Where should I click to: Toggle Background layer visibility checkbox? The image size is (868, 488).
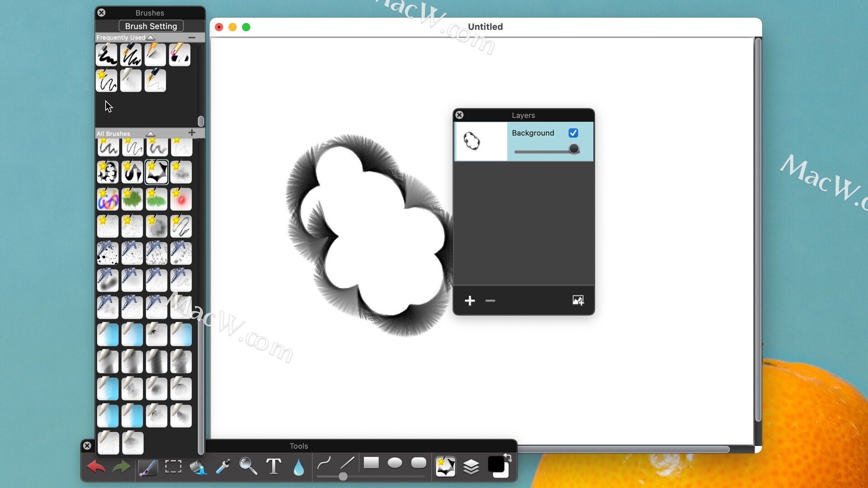pos(573,133)
